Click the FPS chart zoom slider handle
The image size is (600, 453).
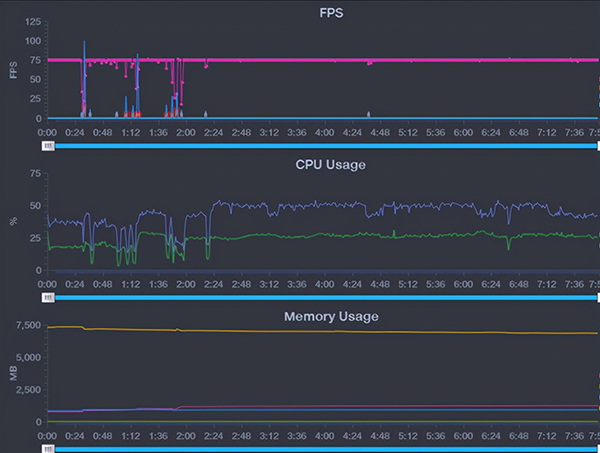47,146
